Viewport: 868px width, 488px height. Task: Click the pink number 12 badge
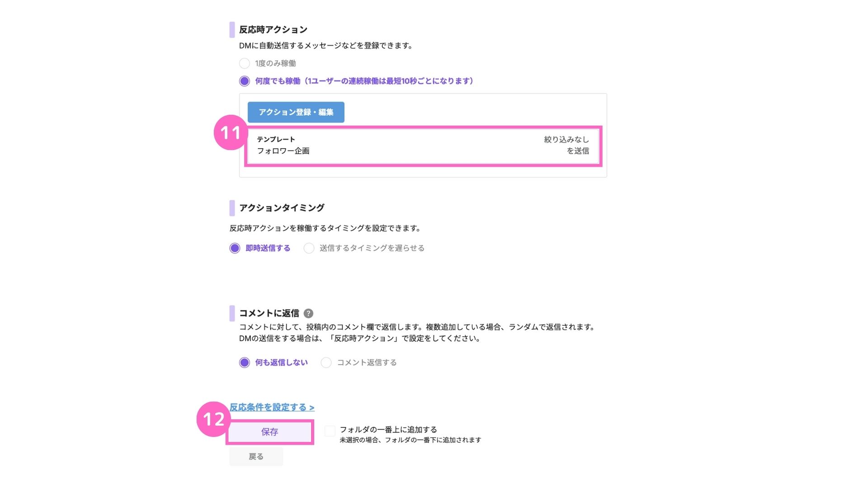214,419
